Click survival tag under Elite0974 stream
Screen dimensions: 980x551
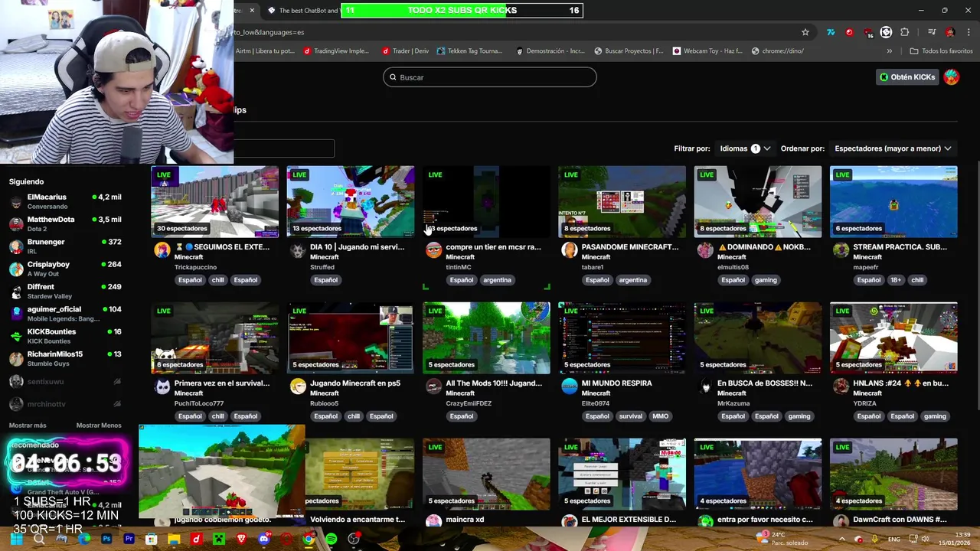tap(631, 416)
